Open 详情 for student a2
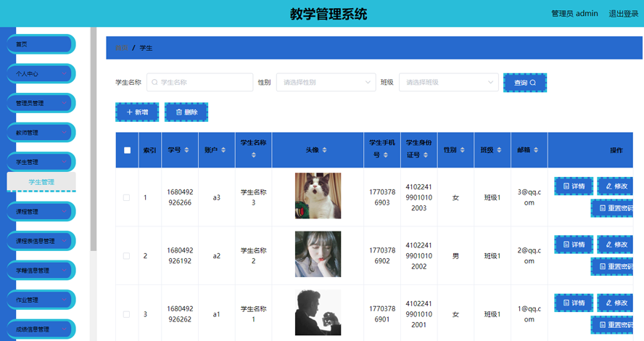This screenshot has width=644, height=341. point(574,245)
